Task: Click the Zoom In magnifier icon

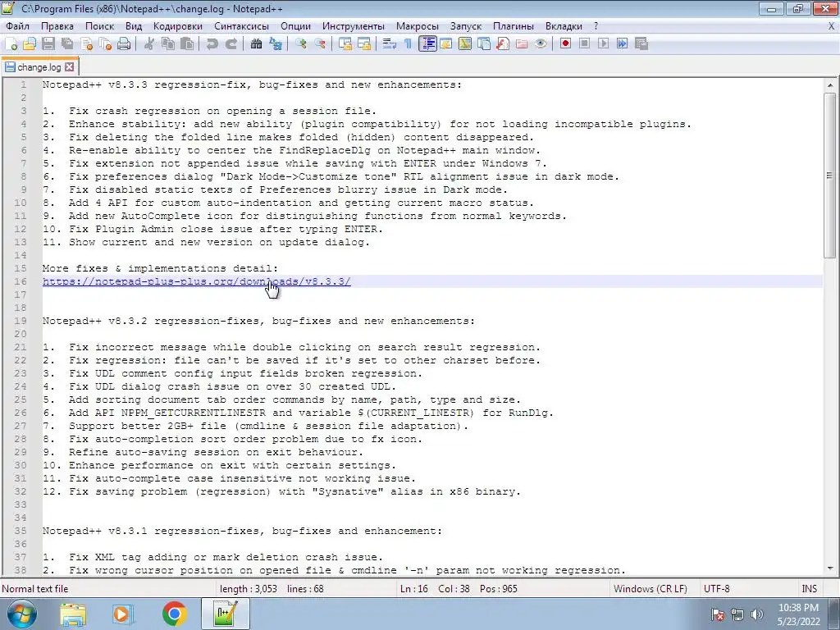Action: pyautogui.click(x=300, y=44)
